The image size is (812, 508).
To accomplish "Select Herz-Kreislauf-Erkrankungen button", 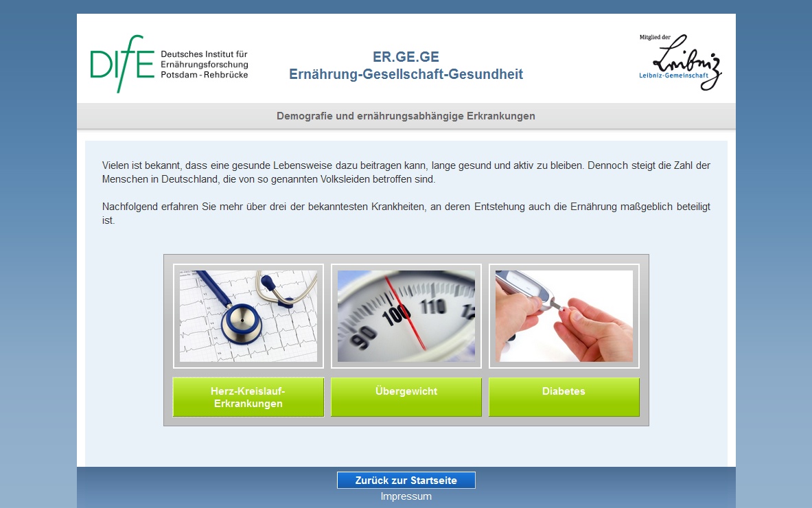I will pos(248,397).
